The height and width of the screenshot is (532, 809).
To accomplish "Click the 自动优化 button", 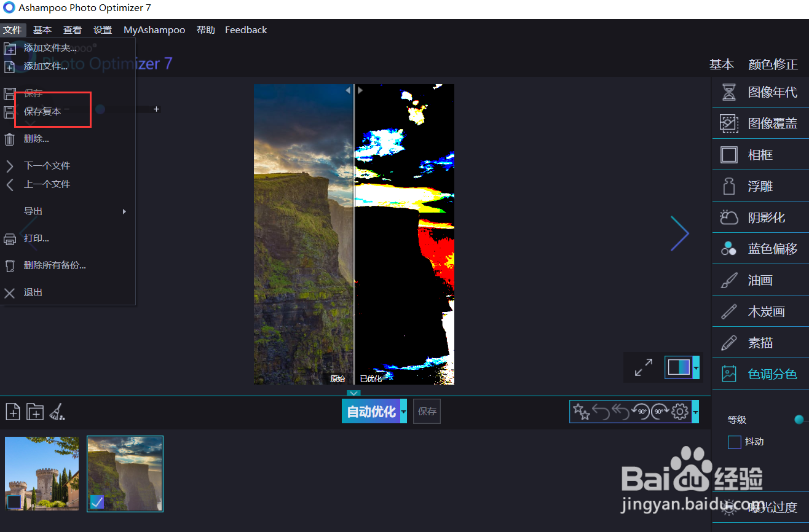I will point(371,412).
